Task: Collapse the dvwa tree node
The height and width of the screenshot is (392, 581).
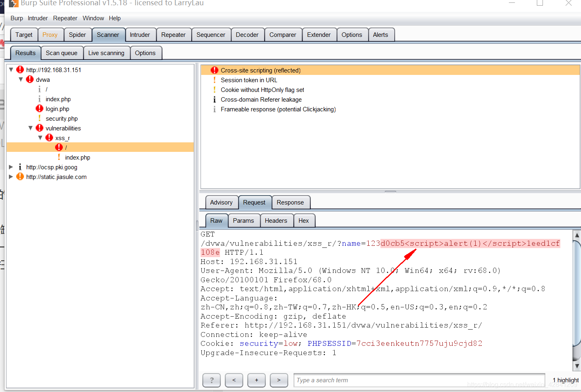Action: pyautogui.click(x=21, y=79)
